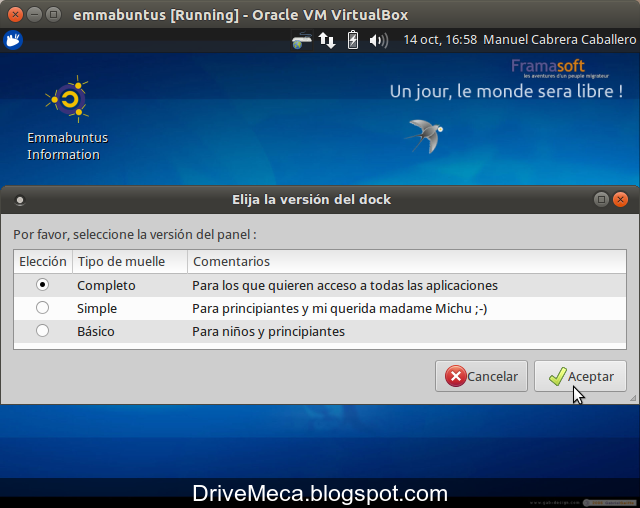Screen dimensions: 640x508
Task: Sort by Tipo de muelle column header
Action: [130, 262]
